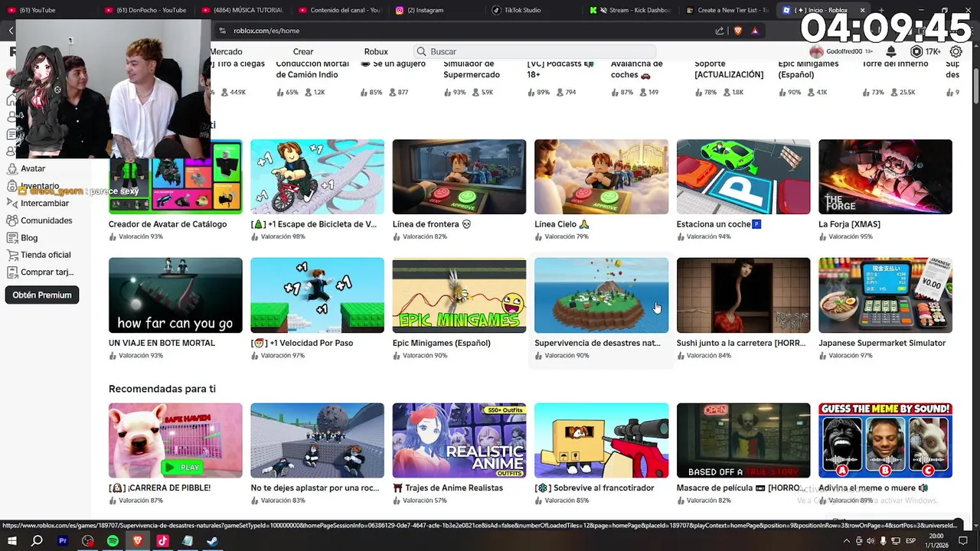
Task: Open the Mercado menu in Roblox header
Action: click(x=227, y=51)
